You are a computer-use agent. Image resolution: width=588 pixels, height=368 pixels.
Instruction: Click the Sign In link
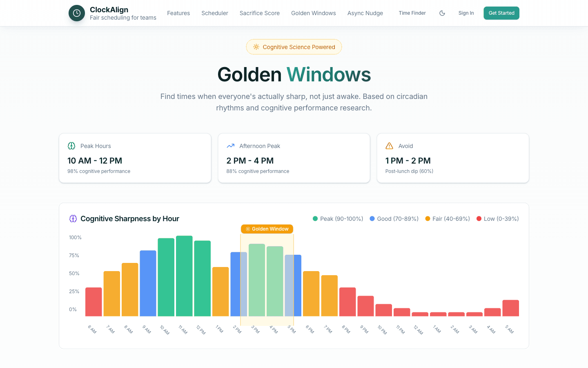coord(466,13)
